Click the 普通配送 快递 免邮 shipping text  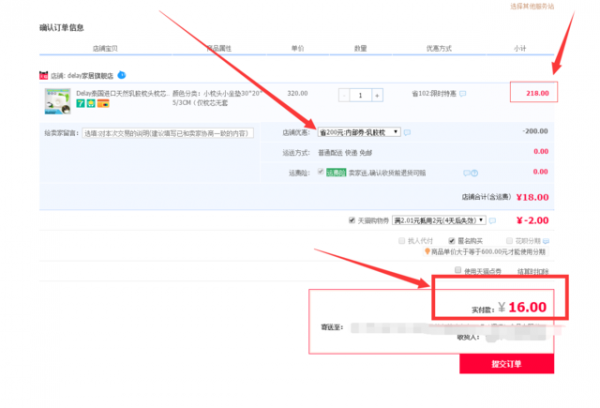point(345,153)
